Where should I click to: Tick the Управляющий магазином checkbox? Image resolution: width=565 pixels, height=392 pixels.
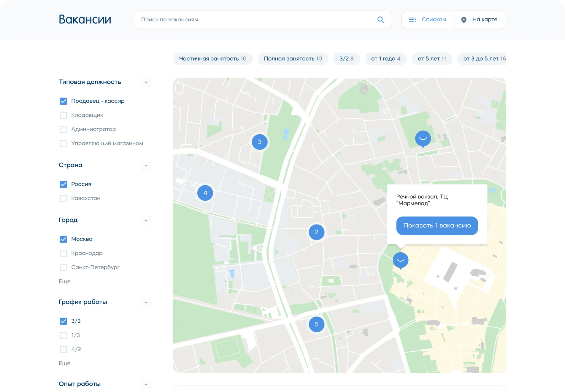tap(64, 144)
